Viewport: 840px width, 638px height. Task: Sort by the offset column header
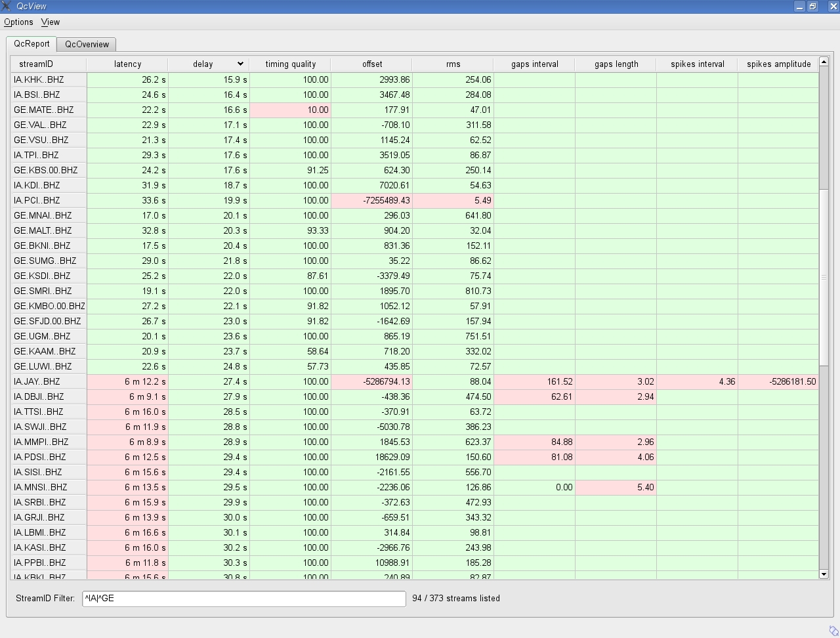371,64
